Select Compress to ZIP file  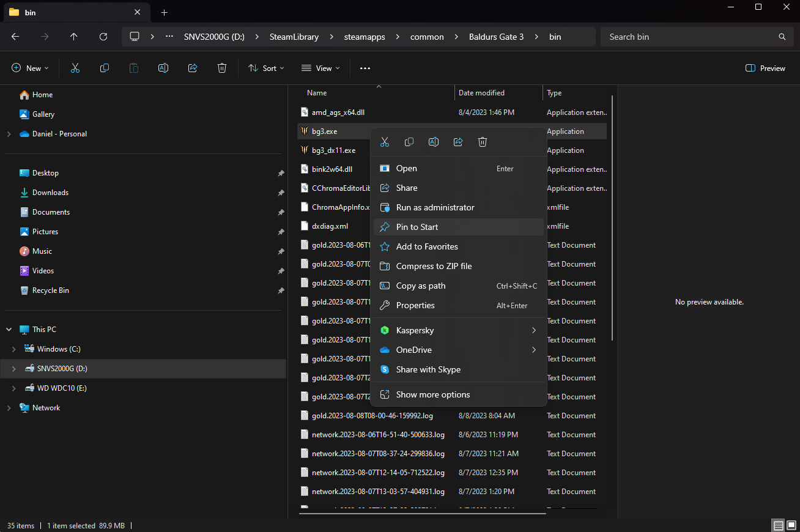tap(458, 266)
